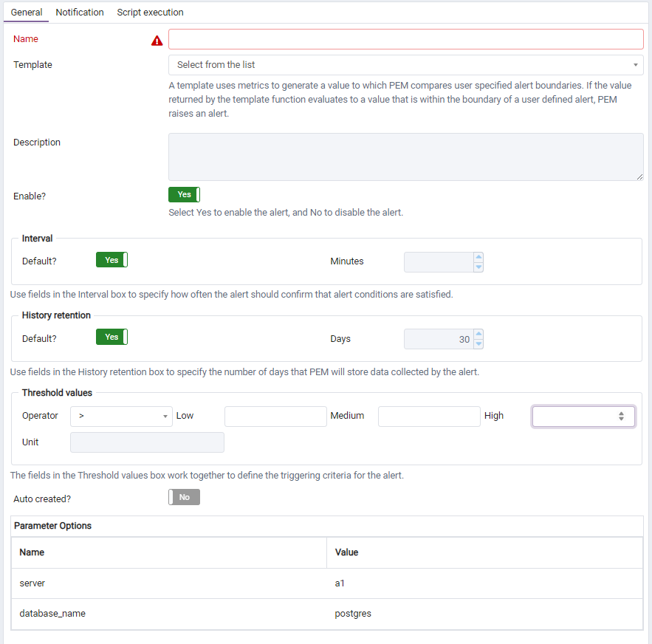
Task: Switch to the Notification tab
Action: coord(80,13)
